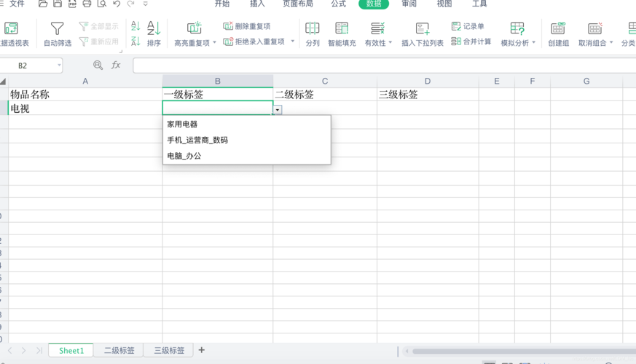This screenshot has height=364, width=636.
Task: Expand highlight duplicates dropdown arrow
Action: 215,42
